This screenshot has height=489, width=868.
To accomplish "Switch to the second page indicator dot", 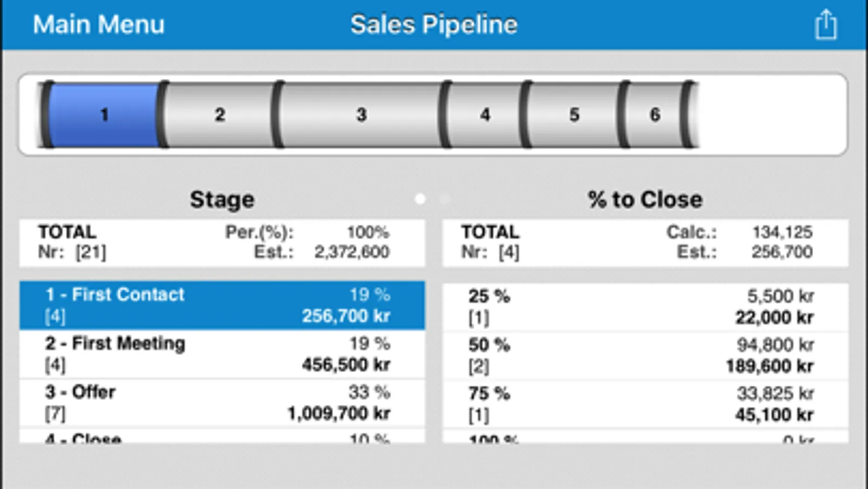I will pyautogui.click(x=444, y=199).
